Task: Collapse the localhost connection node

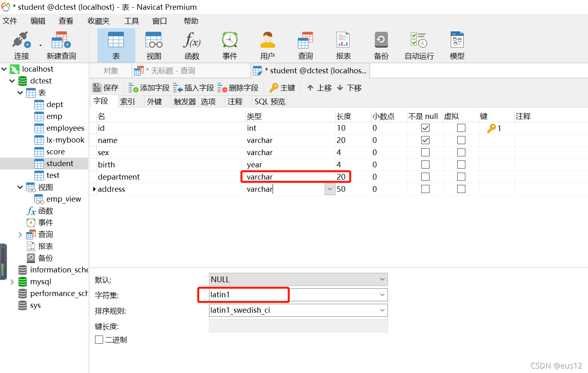Action: tap(4, 69)
